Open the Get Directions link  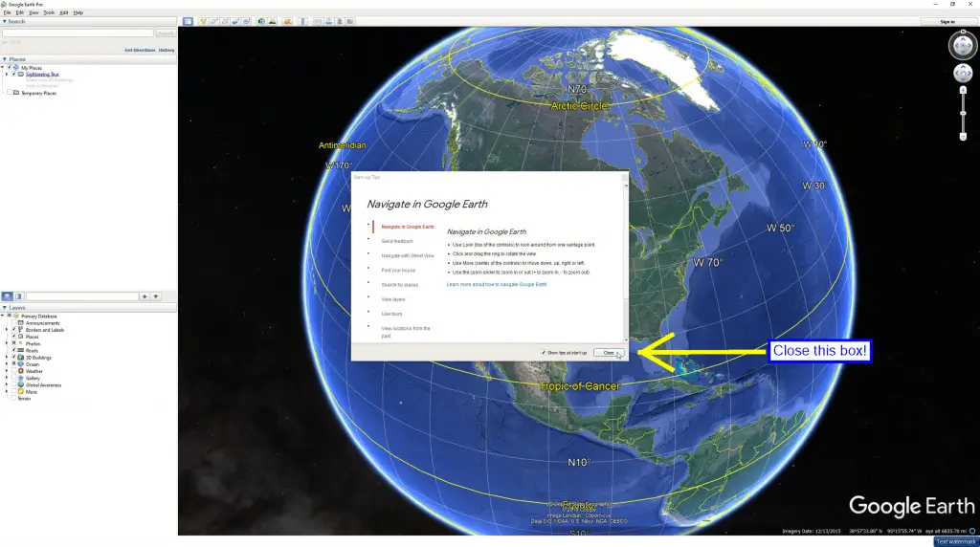140,50
